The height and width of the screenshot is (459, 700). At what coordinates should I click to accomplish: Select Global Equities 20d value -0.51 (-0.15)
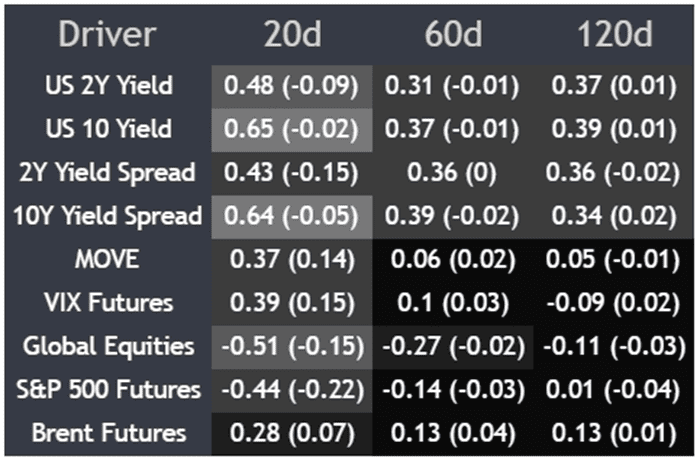291,346
